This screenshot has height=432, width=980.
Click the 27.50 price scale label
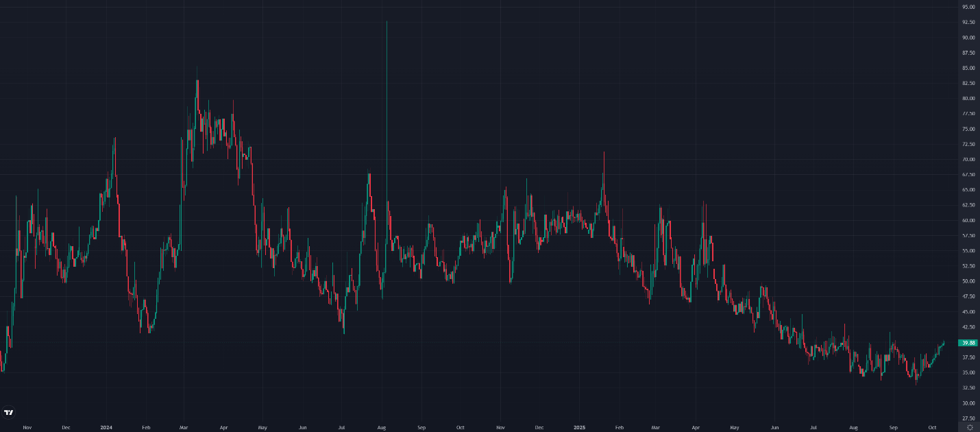(968, 418)
